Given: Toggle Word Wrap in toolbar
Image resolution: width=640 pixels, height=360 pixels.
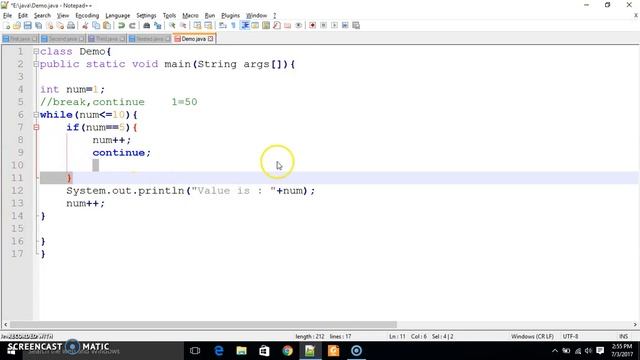Looking at the screenshot, I should (x=222, y=25).
